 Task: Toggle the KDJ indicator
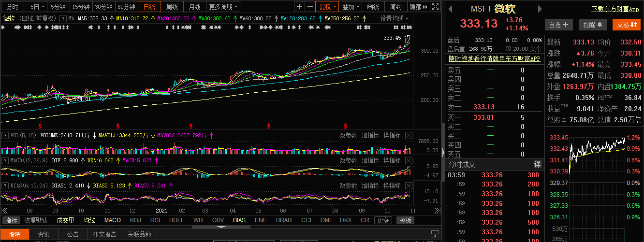pyautogui.click(x=136, y=220)
